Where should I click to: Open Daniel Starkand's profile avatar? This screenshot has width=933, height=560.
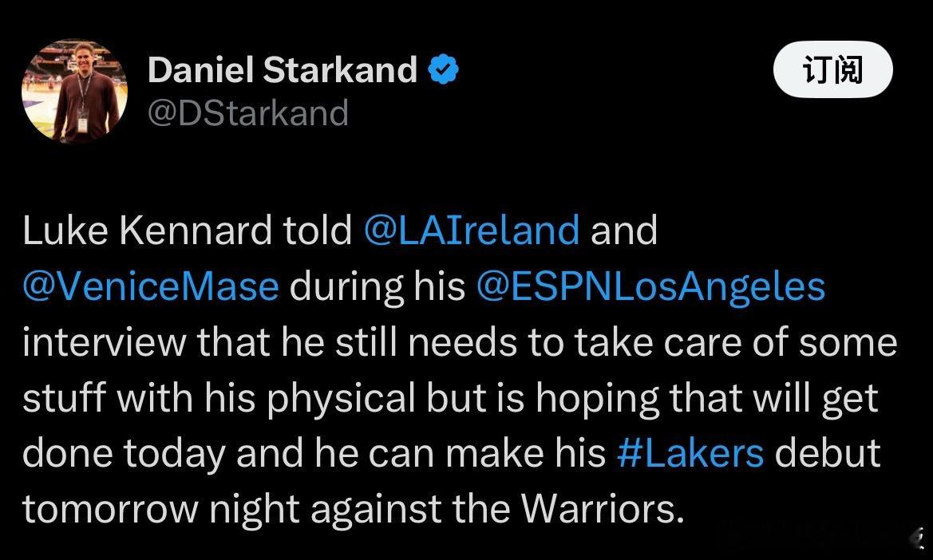(75, 90)
